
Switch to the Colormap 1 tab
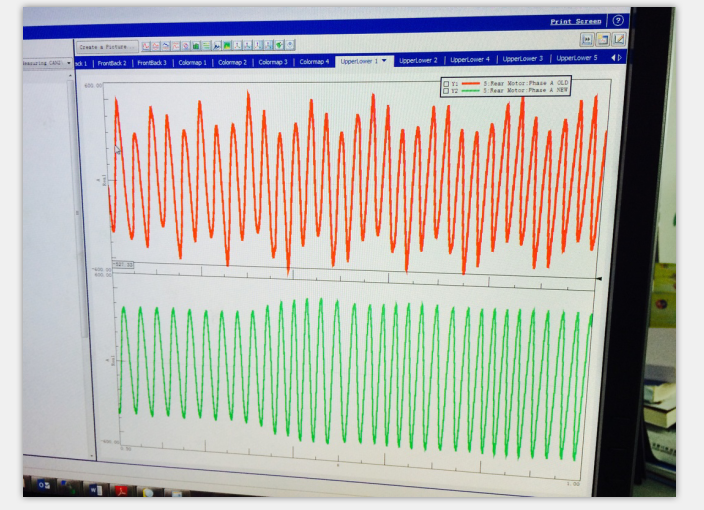point(193,62)
